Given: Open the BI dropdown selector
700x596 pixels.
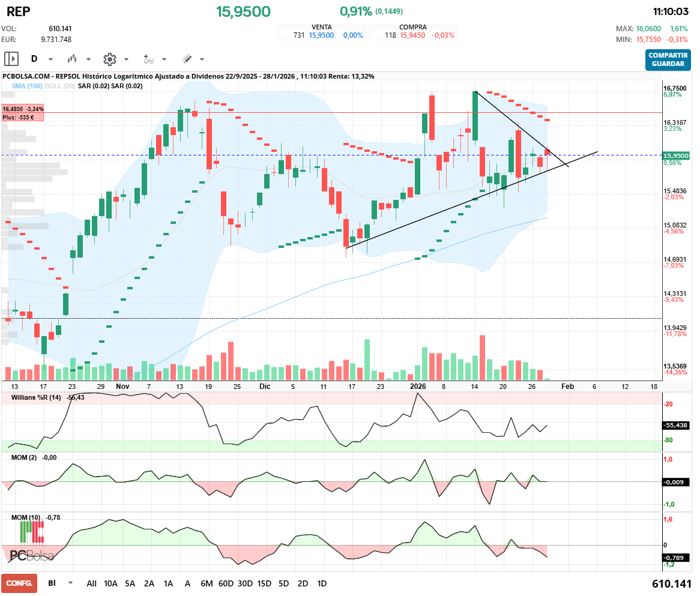Looking at the screenshot, I should (60, 583).
